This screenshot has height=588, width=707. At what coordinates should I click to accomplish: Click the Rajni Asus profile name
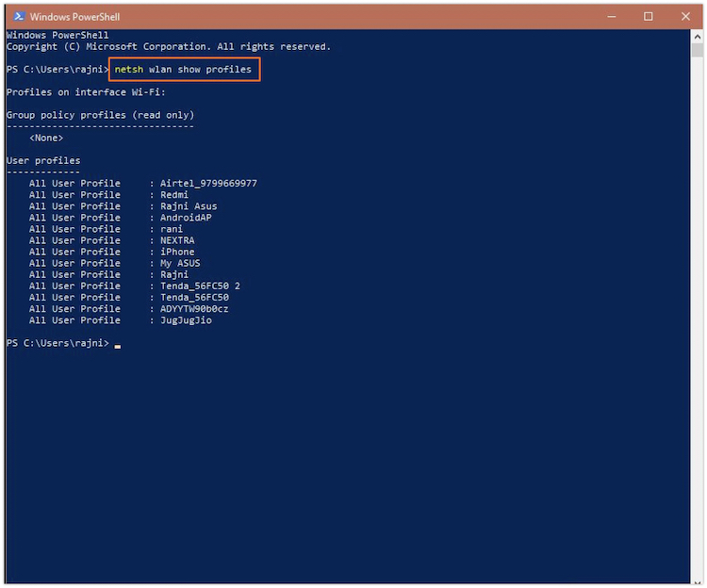coord(189,206)
